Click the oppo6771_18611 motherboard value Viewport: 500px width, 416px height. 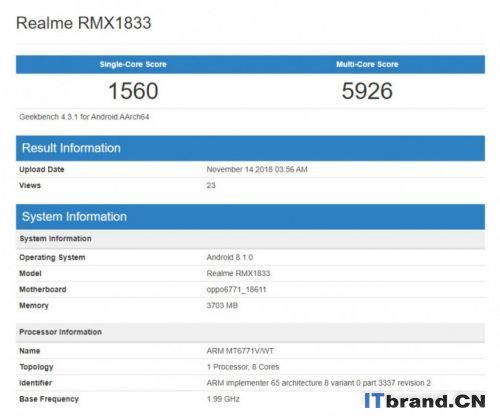click(236, 289)
